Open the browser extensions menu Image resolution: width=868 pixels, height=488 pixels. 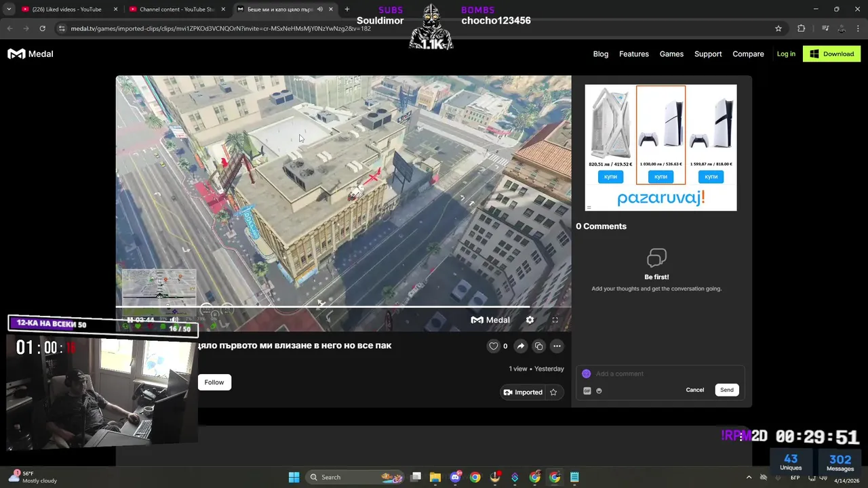point(802,28)
